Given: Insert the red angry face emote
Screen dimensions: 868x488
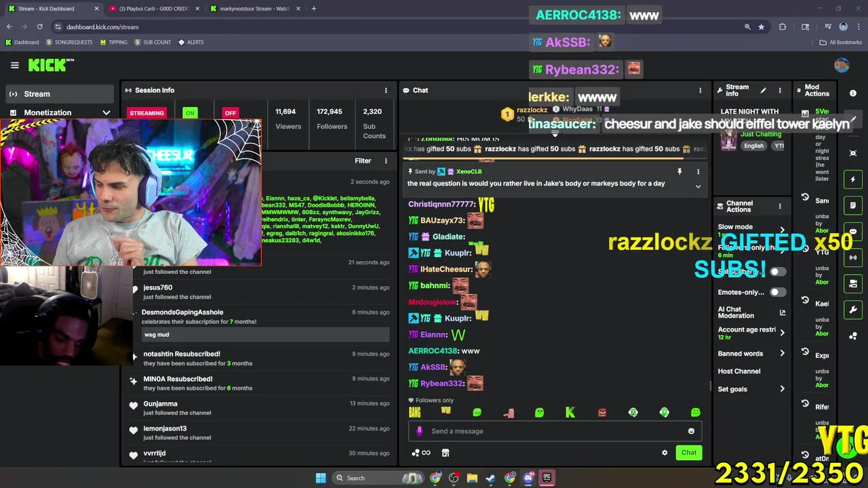Looking at the screenshot, I should [601, 412].
